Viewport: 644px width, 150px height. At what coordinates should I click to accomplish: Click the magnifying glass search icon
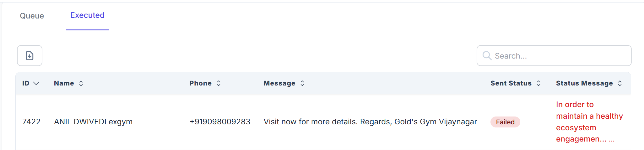pos(487,56)
